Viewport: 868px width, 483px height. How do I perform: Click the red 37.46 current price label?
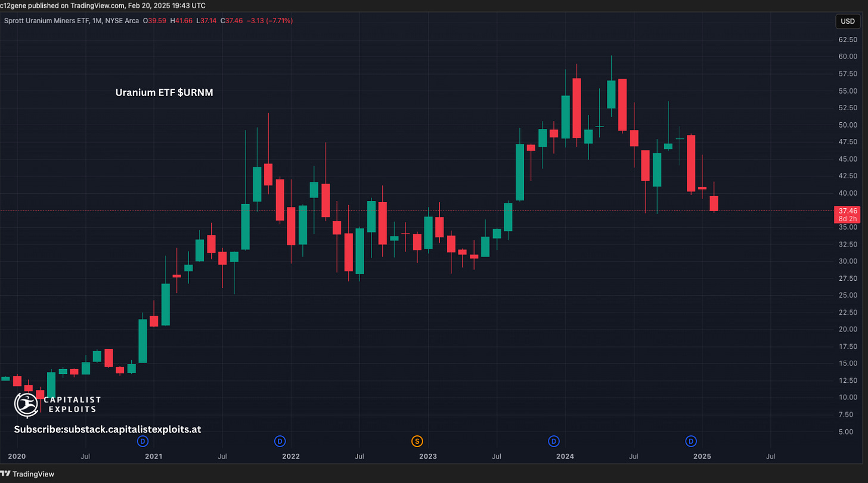(x=848, y=211)
